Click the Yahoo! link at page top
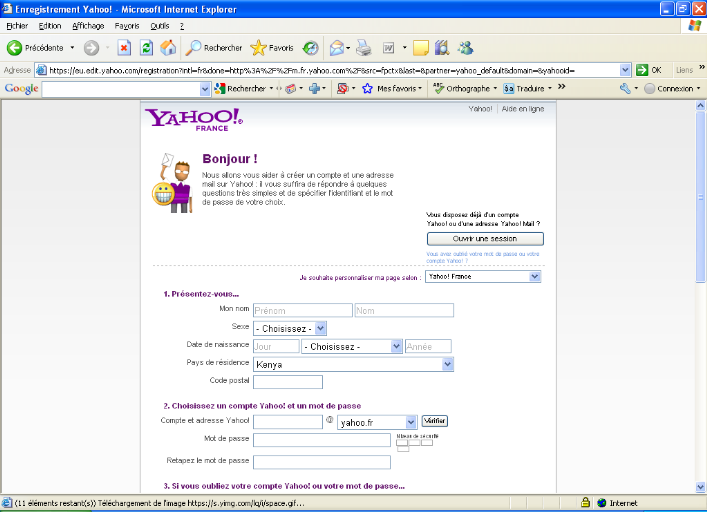 pyautogui.click(x=480, y=109)
